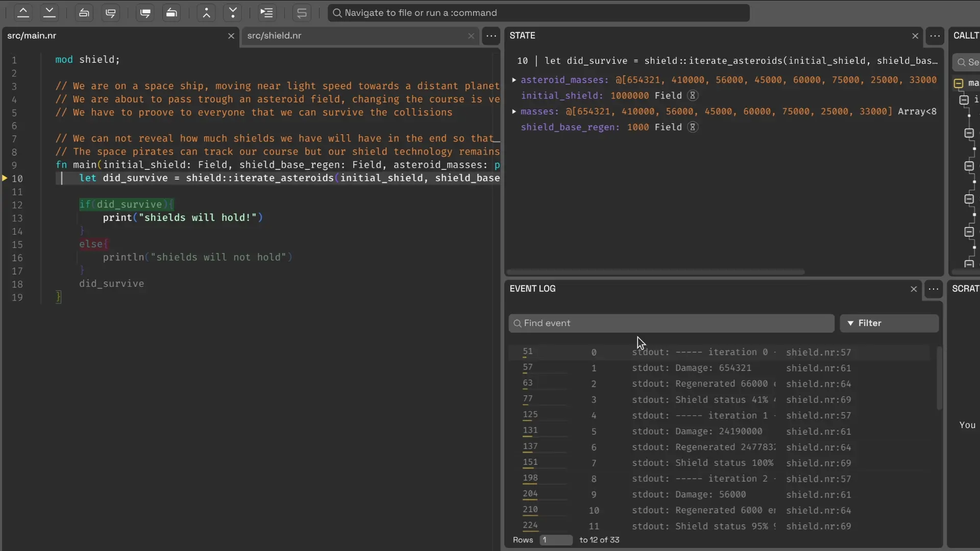The image size is (980, 551).
Task: Open the Filter dropdown in Event Log
Action: coord(889,323)
